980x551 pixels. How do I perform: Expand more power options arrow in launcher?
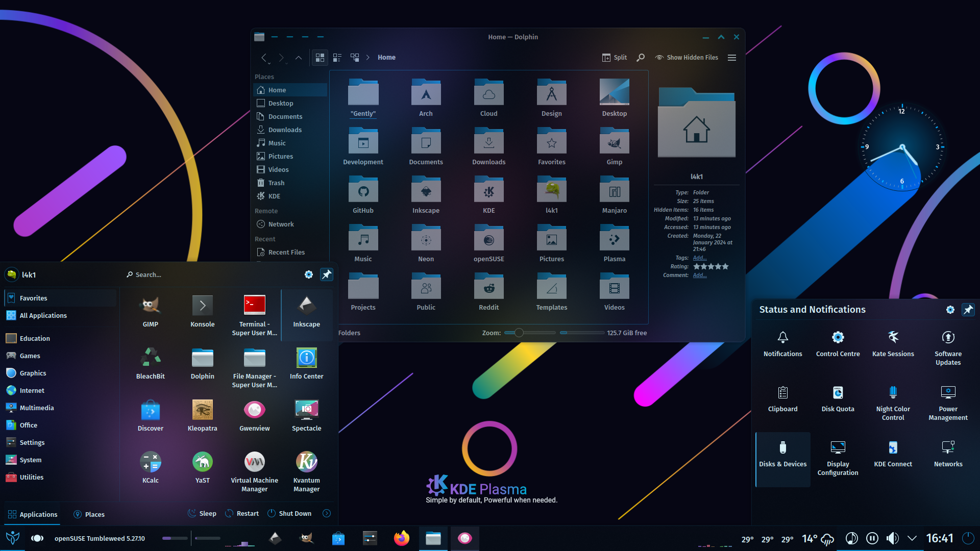pyautogui.click(x=327, y=513)
